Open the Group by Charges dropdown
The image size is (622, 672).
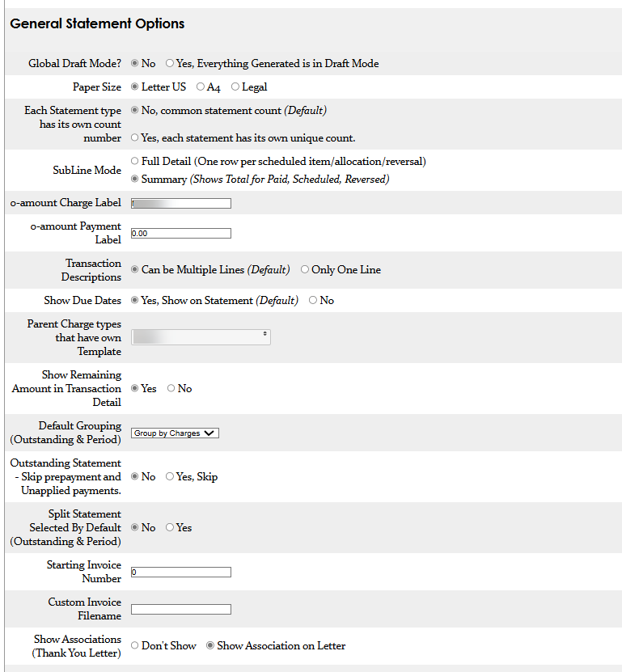175,433
